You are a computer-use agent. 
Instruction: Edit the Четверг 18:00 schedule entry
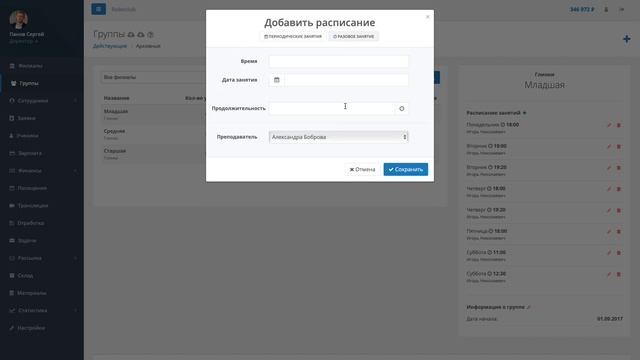tap(609, 189)
